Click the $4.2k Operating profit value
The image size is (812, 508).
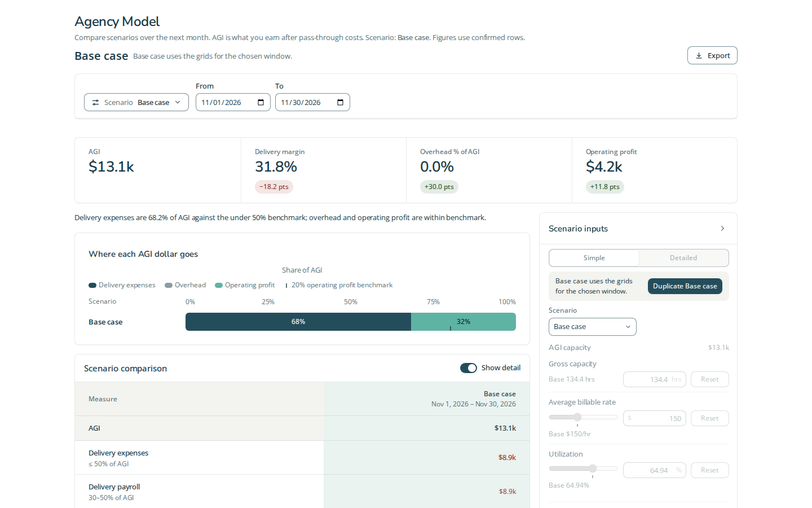tap(604, 167)
